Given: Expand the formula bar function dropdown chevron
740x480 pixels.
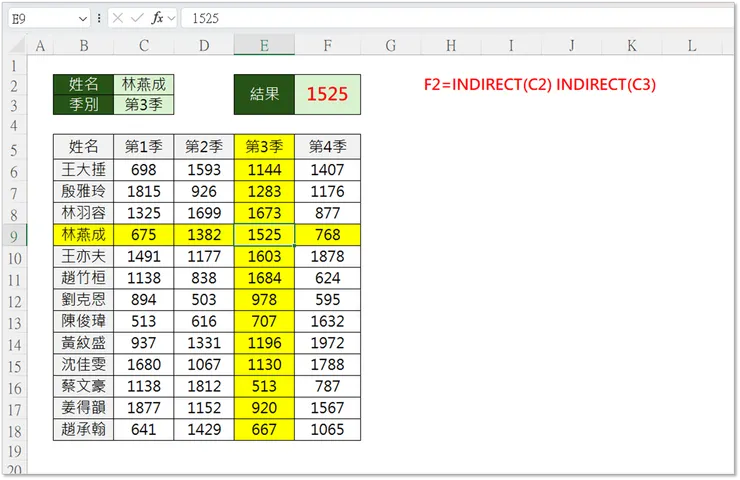Looking at the screenshot, I should [171, 19].
